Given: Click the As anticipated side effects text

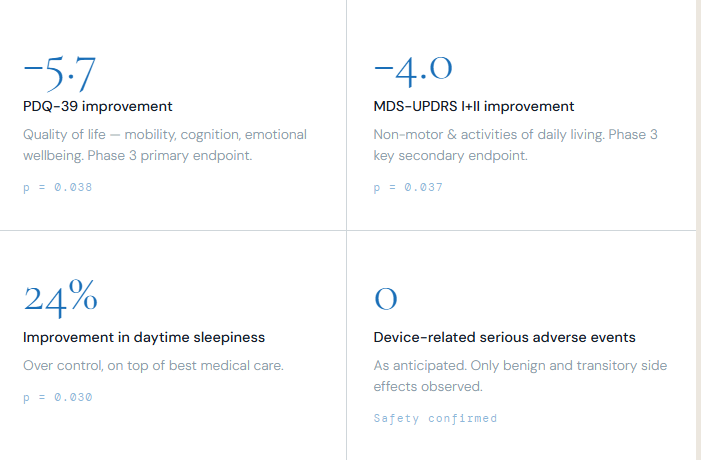Looking at the screenshot, I should coord(520,375).
